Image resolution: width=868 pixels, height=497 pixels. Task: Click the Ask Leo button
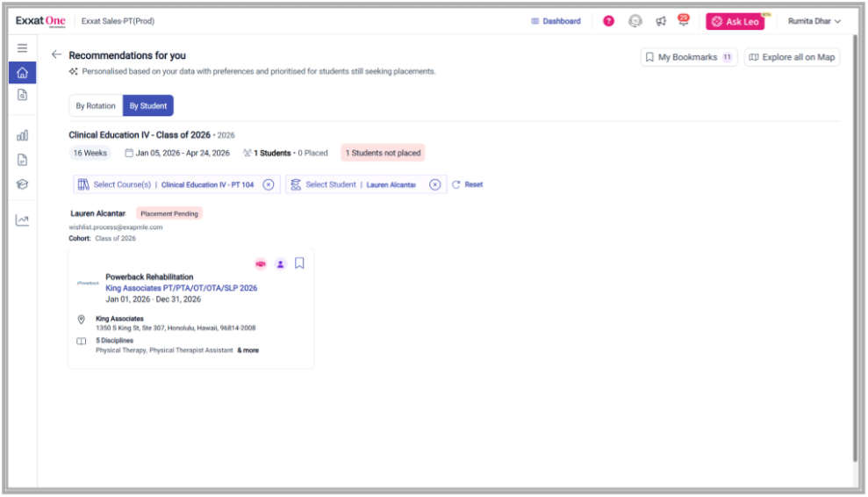[735, 21]
